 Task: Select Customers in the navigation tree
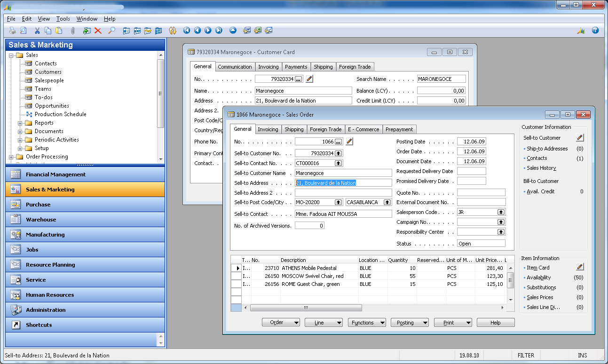tap(48, 72)
